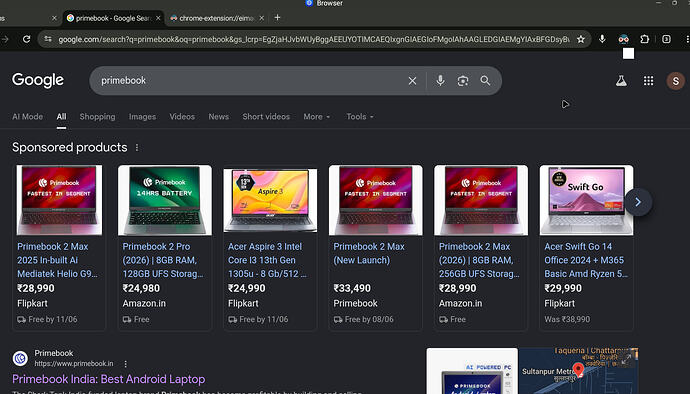Open a new tab with plus button
690x394 pixels.
coord(277,18)
